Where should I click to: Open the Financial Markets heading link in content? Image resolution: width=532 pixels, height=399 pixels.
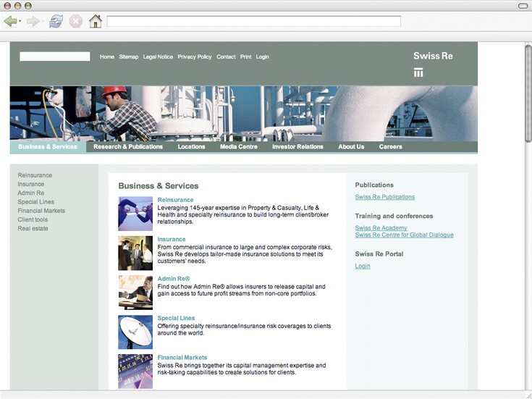coord(182,357)
